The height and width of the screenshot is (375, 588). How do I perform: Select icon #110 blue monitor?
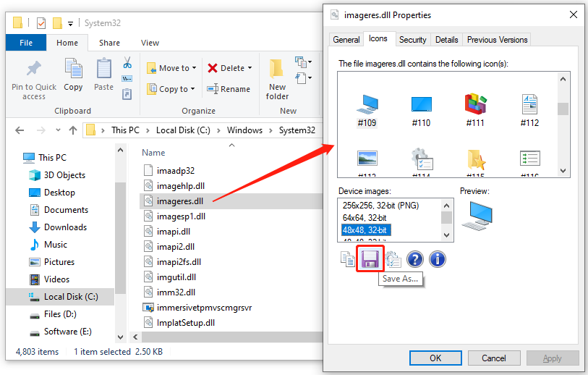pos(421,110)
